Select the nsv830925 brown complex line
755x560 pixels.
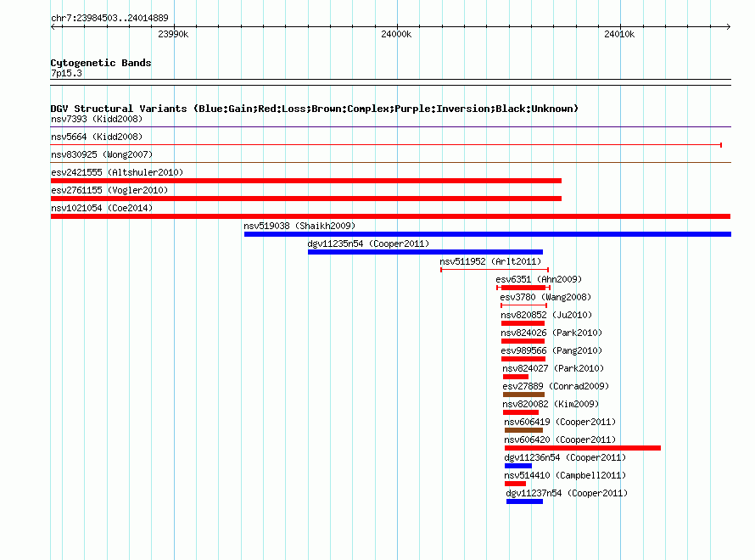pos(390,163)
